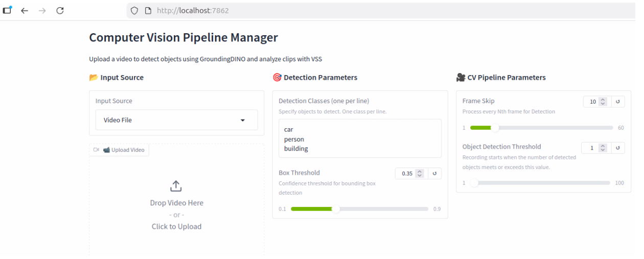Screen dimensions: 644x259
Task: Click the "Drop Video Here" area
Action: tap(176, 203)
